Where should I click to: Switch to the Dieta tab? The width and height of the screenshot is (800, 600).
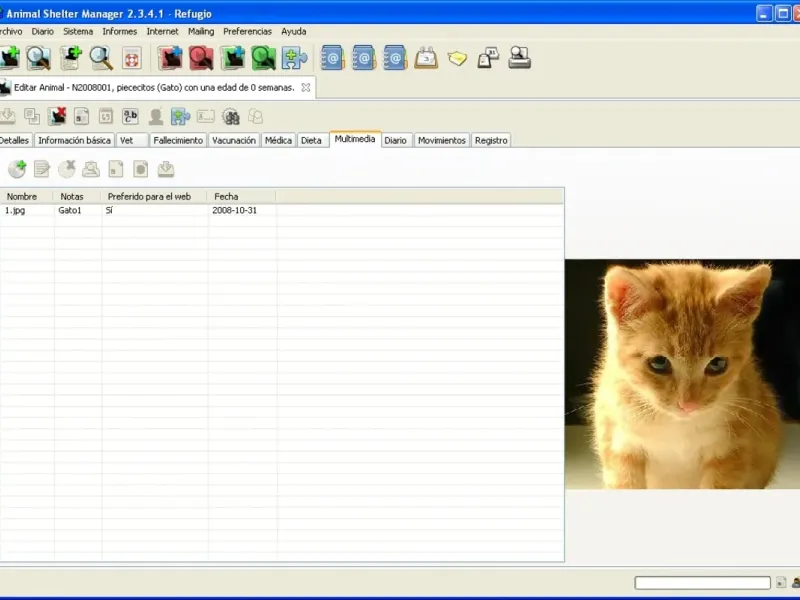312,140
